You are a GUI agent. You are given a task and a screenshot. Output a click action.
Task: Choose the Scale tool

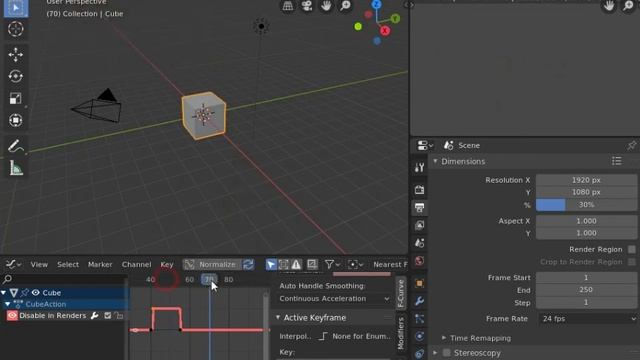(16, 98)
